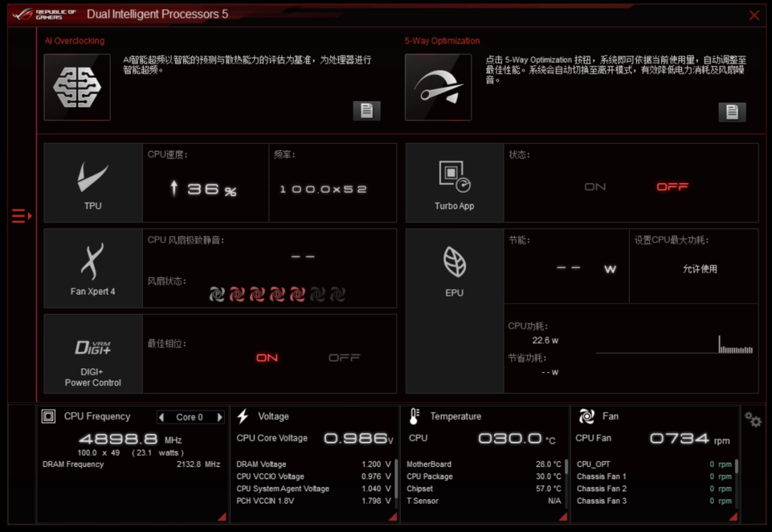Click the Chassis Fan 1 row

click(x=654, y=476)
